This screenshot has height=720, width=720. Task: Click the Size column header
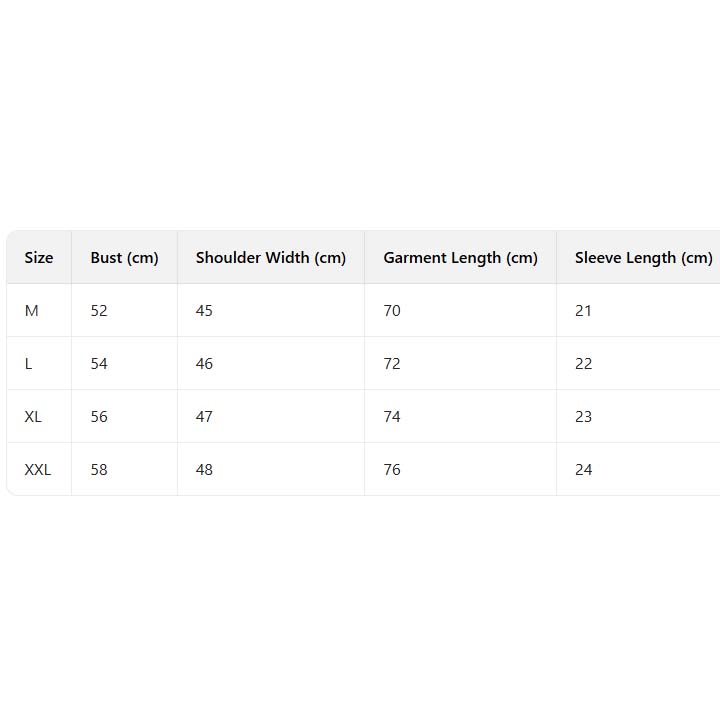39,258
